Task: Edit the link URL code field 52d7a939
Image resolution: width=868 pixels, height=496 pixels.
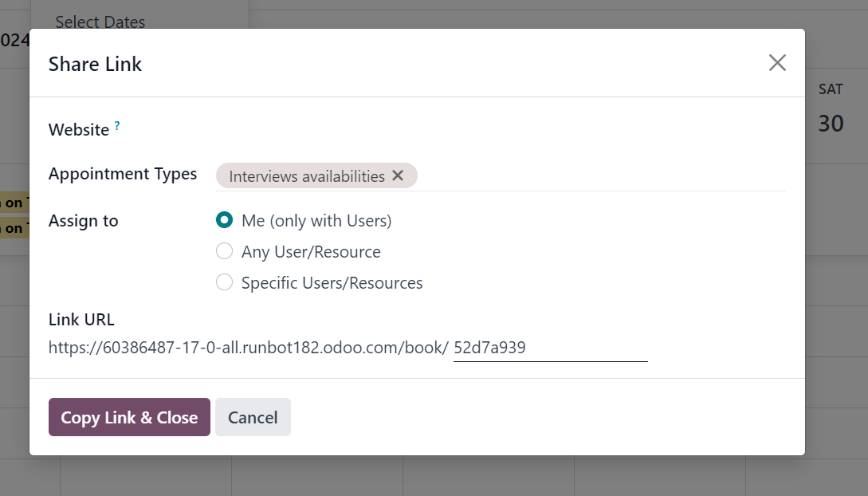Action: [x=550, y=348]
